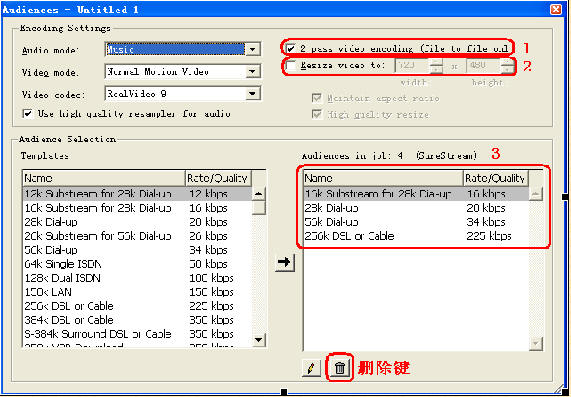Viewport: 571px width, 397px height.
Task: Click the right arrow add-to-job button
Action: click(284, 262)
